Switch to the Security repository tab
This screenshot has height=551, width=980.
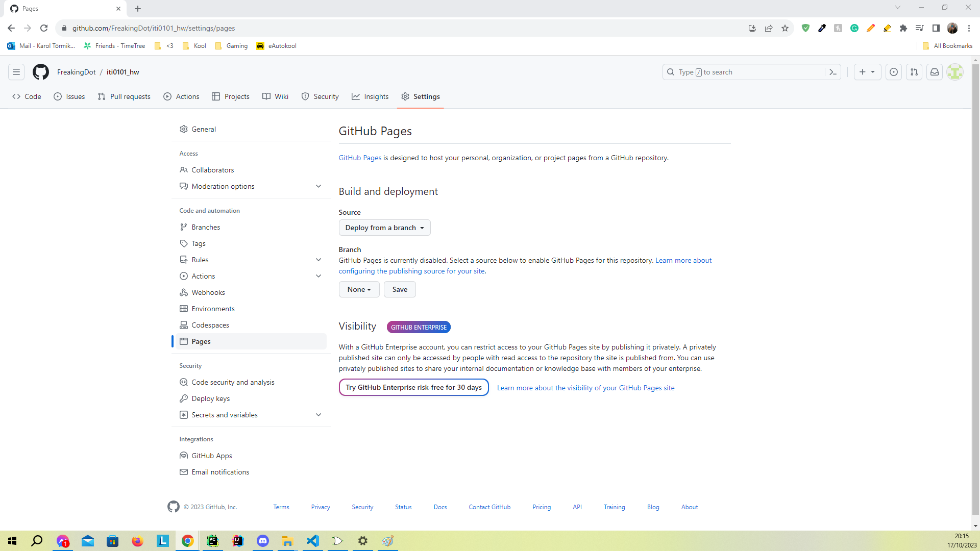(320, 96)
